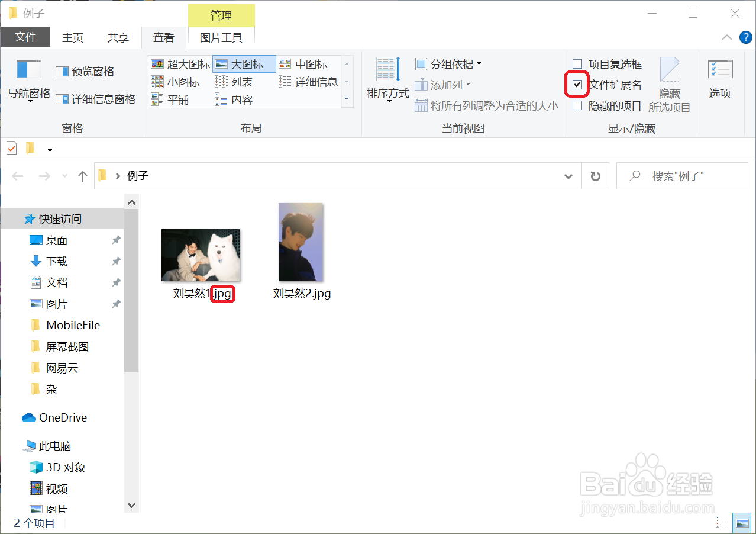Click the Back navigation arrow
Viewport: 756px width, 534px height.
[x=18, y=176]
